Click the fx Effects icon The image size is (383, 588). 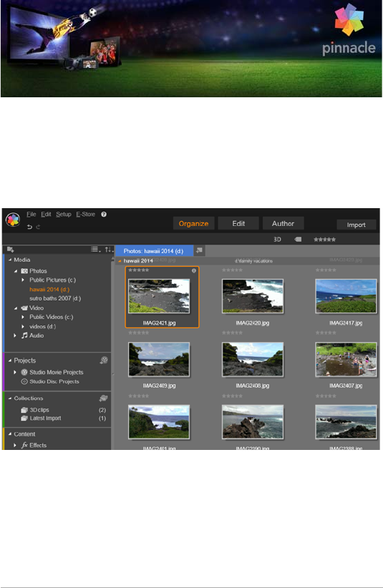[x=25, y=445]
